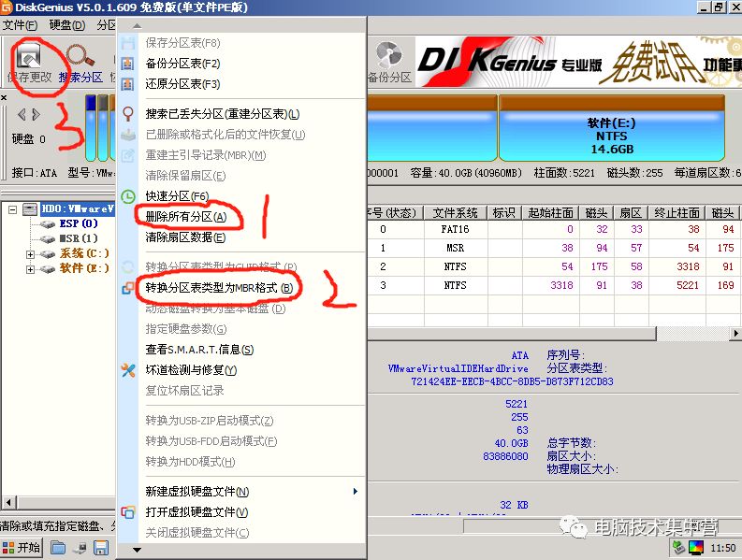The image size is (742, 560).
Task: Select the ESP(0) partition in tree
Action: coord(78,224)
